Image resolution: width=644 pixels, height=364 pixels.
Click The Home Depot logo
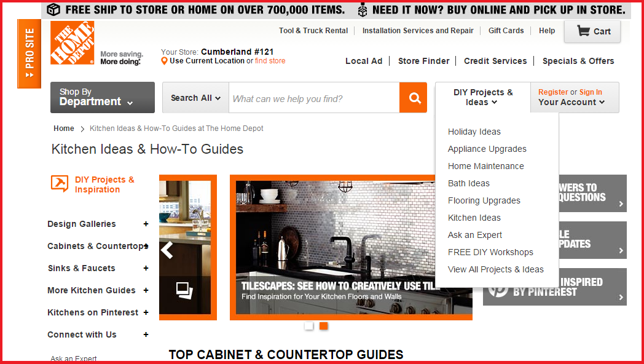pyautogui.click(x=73, y=43)
